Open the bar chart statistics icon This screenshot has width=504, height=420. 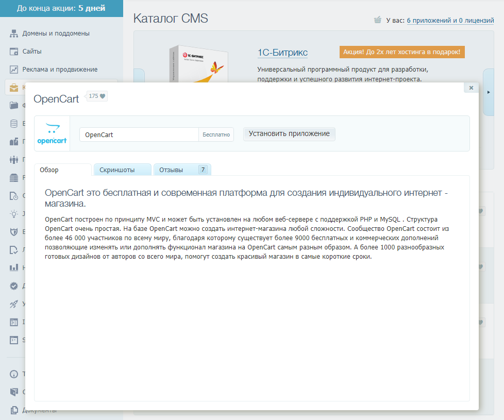point(14,267)
